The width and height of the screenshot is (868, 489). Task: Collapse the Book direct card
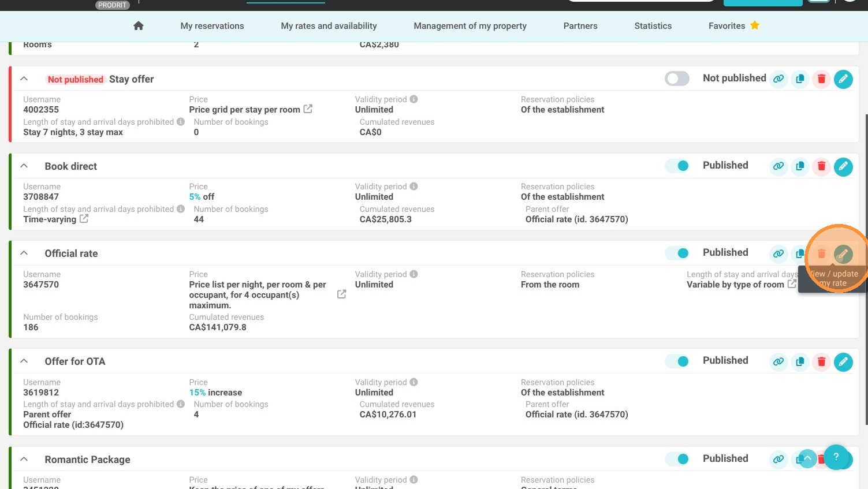[x=24, y=166]
